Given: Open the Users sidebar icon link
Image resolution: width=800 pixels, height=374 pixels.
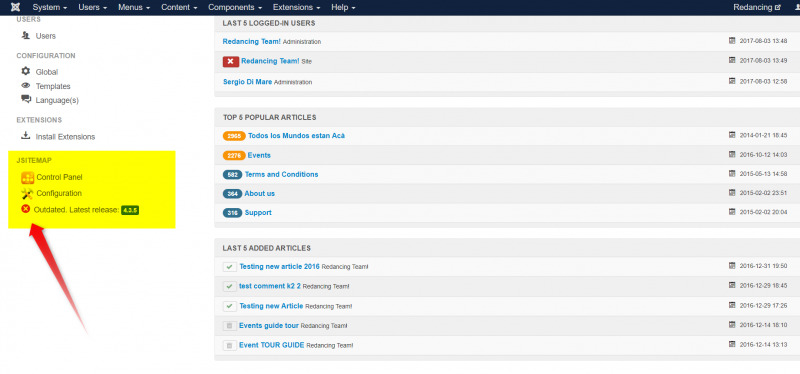Looking at the screenshot, I should coord(26,36).
